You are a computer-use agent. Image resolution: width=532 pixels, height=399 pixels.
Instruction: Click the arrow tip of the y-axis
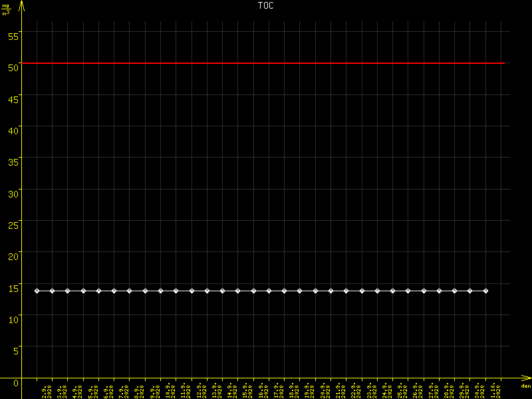point(22,3)
